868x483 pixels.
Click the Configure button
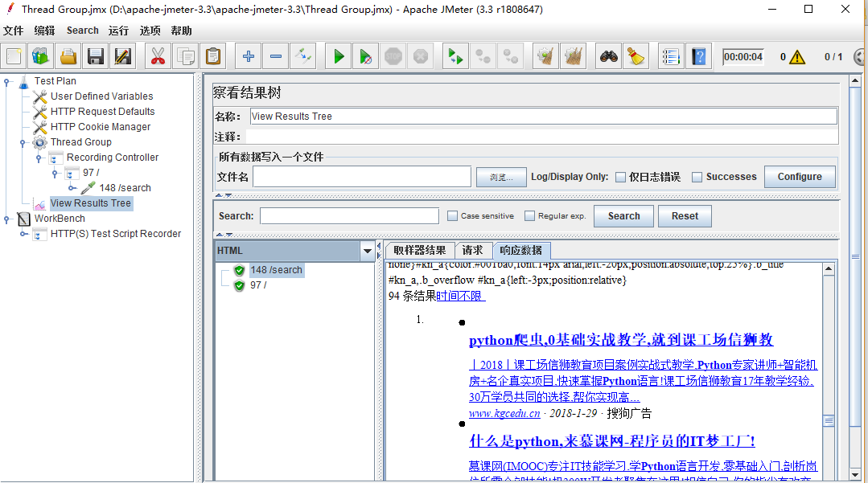pyautogui.click(x=800, y=177)
